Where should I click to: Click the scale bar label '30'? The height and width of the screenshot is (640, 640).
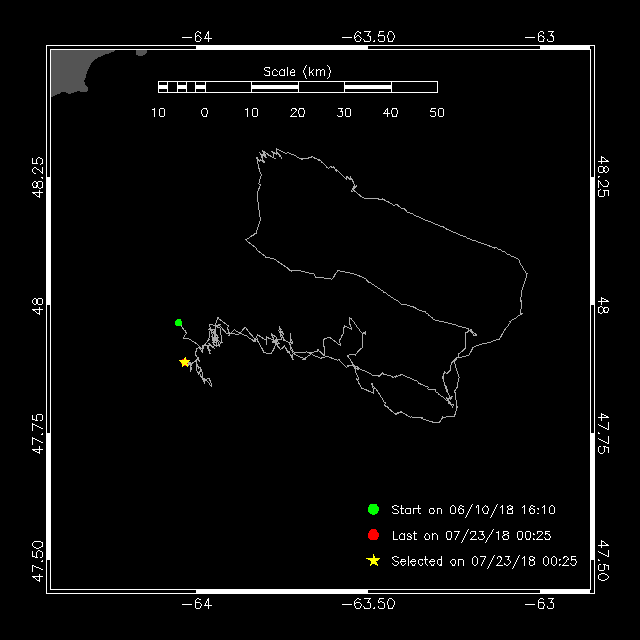(344, 113)
